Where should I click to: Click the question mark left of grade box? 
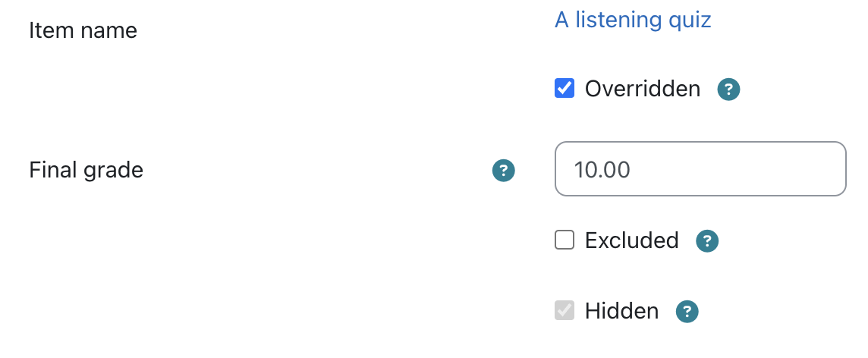coord(503,171)
